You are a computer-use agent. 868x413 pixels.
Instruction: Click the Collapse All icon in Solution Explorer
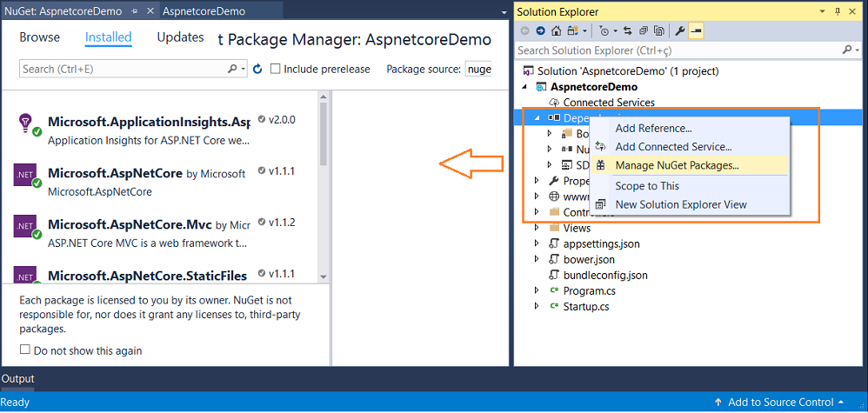click(644, 31)
